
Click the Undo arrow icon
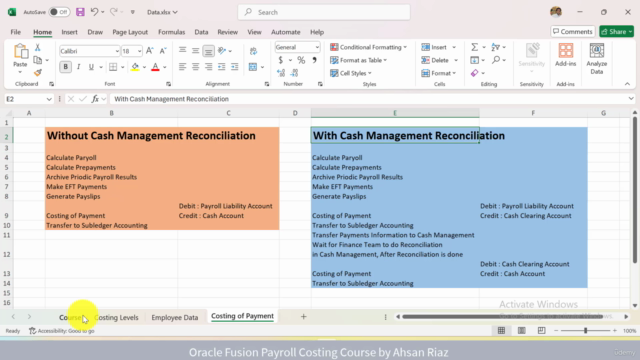pos(94,12)
